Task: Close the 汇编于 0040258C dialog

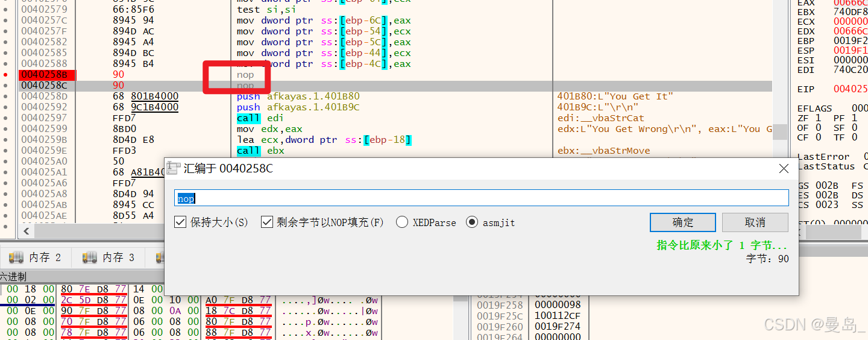Action: pyautogui.click(x=784, y=169)
